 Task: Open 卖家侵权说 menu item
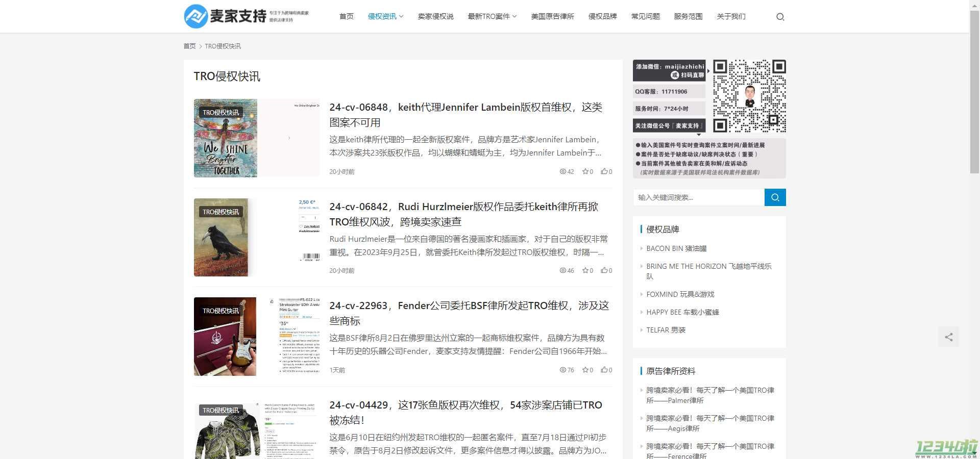435,16
